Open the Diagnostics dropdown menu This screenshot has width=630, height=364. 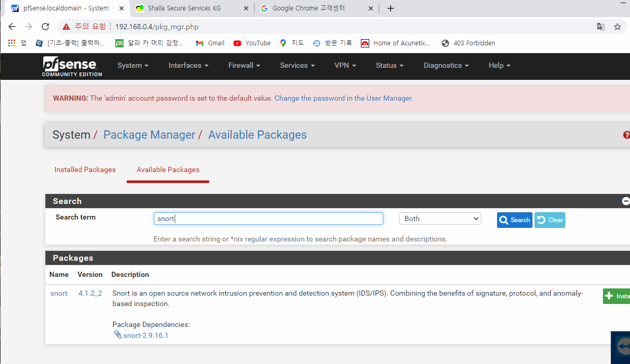446,65
